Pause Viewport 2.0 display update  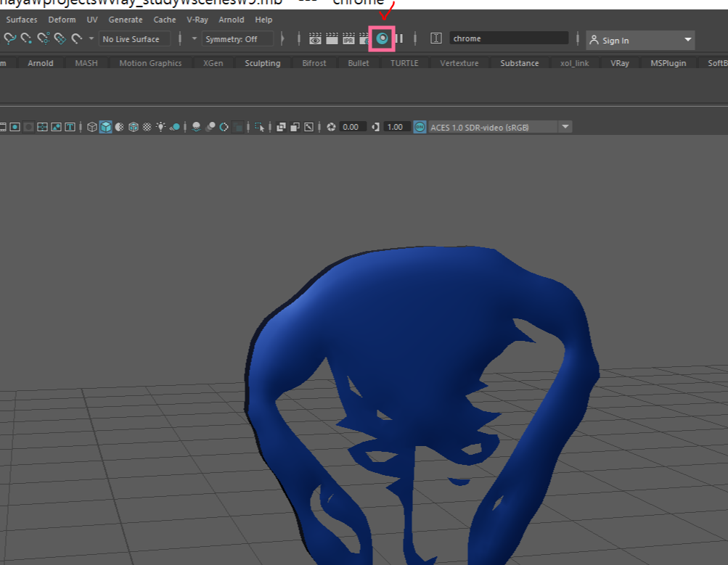coord(398,38)
